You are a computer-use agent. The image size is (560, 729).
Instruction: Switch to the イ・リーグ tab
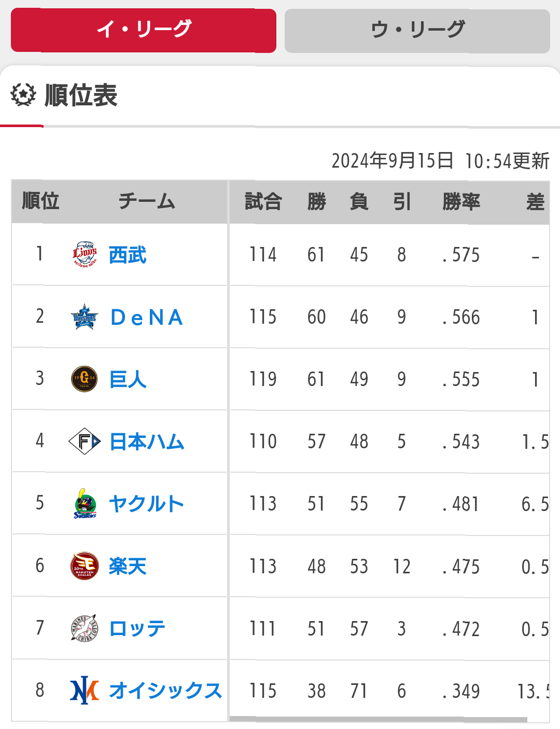pyautogui.click(x=144, y=30)
